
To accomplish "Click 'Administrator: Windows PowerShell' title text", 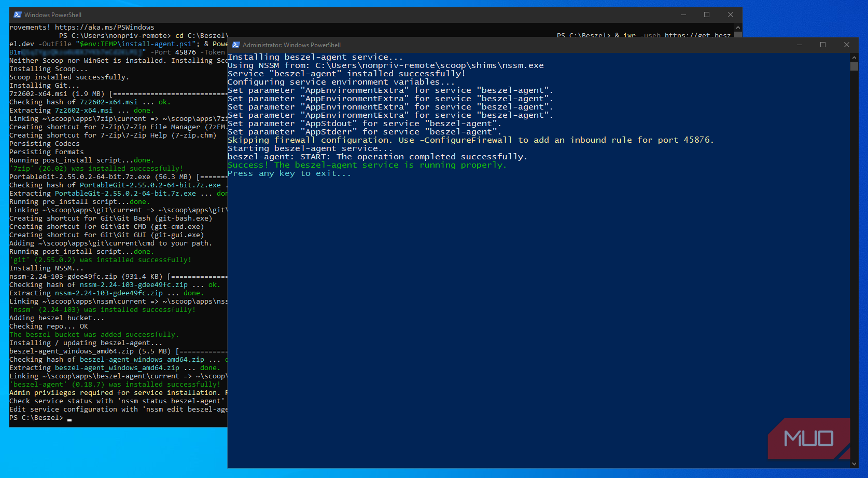I will 291,45.
